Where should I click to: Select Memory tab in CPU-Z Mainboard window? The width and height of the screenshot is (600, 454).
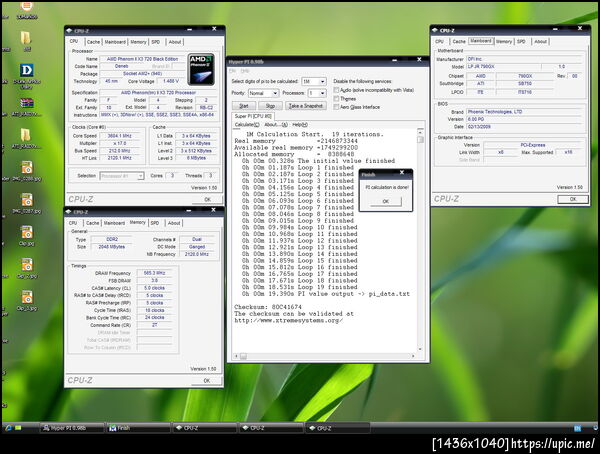pyautogui.click(x=504, y=42)
